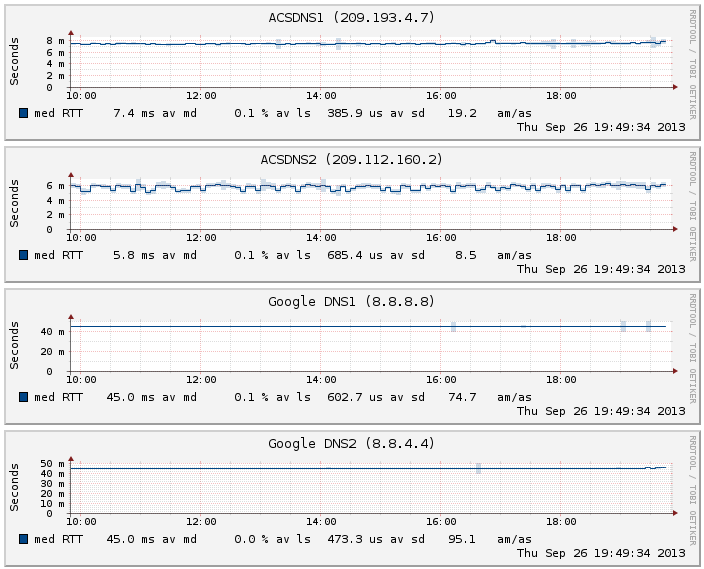Click the ACSDNS2 latency plot area
The image size is (704, 569).
(370, 205)
